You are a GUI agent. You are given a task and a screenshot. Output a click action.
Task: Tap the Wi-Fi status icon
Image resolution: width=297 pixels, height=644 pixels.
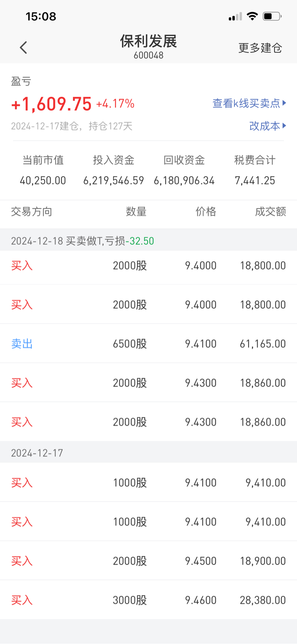click(x=253, y=16)
